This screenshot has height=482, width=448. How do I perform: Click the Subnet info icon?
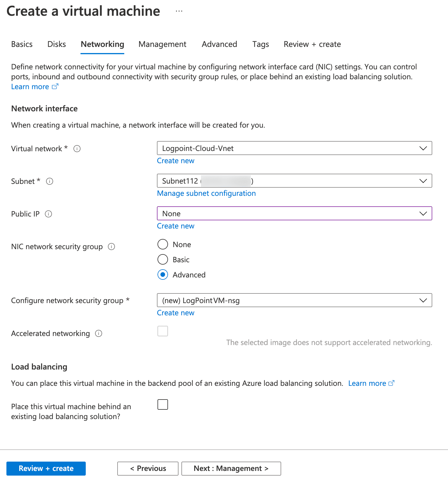coord(50,181)
